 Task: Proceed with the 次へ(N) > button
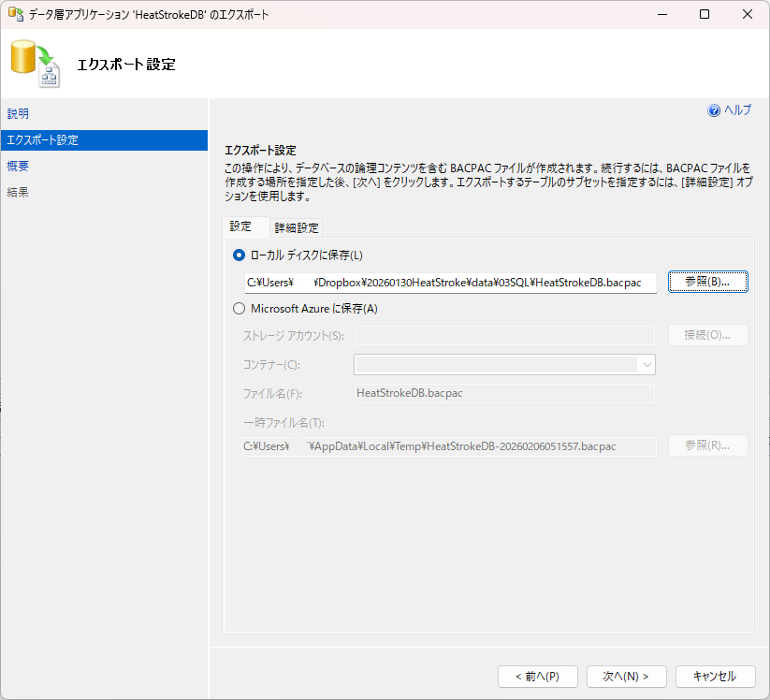pyautogui.click(x=626, y=676)
